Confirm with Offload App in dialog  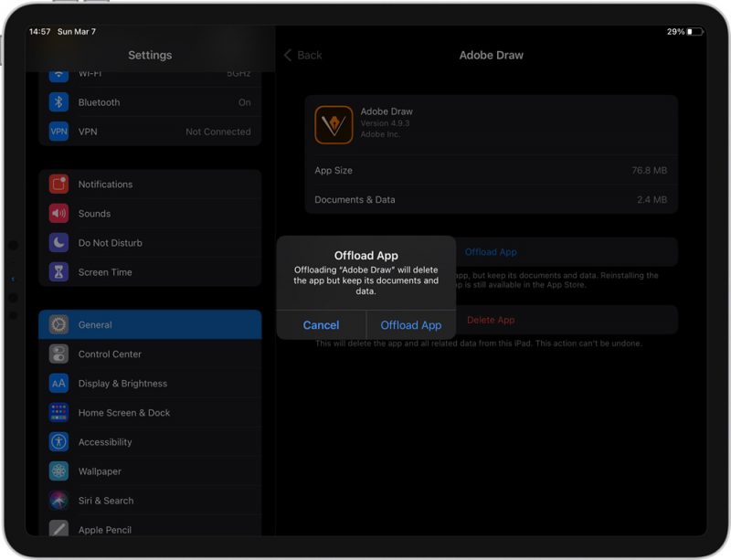point(410,325)
